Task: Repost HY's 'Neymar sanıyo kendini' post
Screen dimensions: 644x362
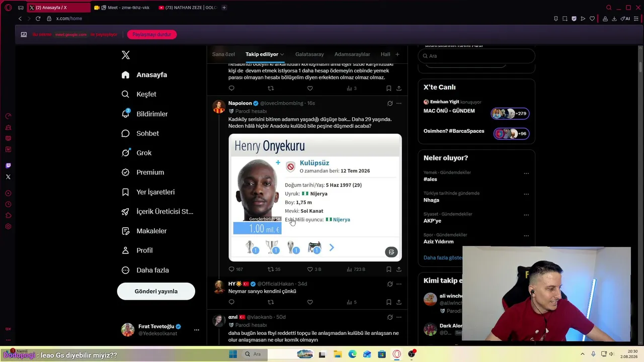Action: coord(271,302)
